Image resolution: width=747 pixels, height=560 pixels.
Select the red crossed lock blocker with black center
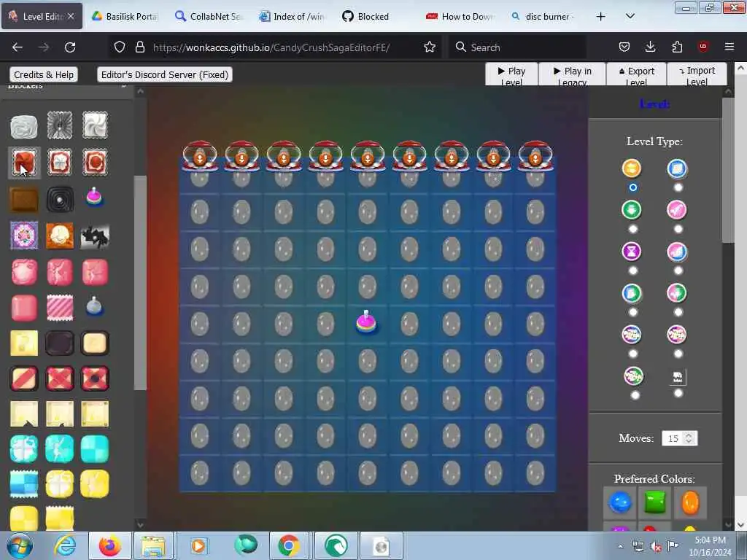point(95,378)
